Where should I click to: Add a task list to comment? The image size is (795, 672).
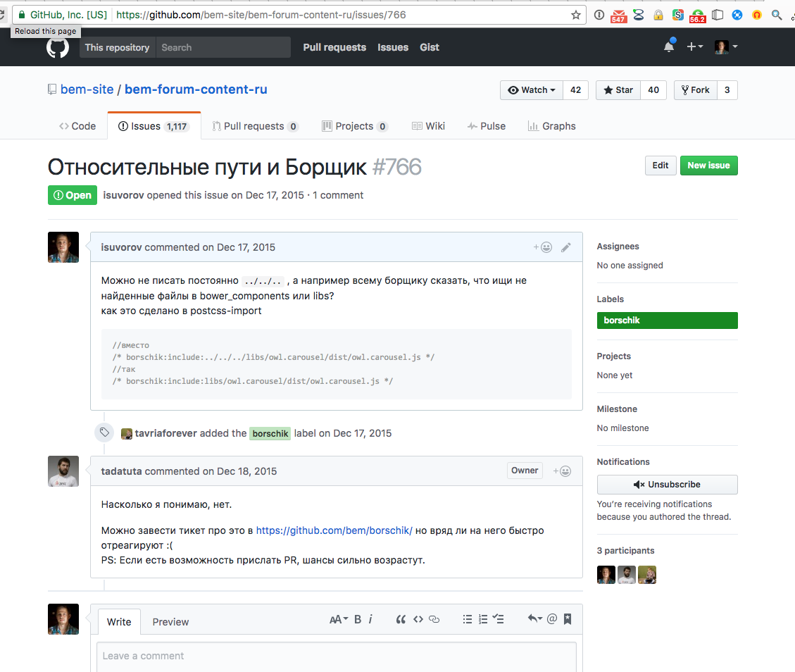[x=499, y=619]
